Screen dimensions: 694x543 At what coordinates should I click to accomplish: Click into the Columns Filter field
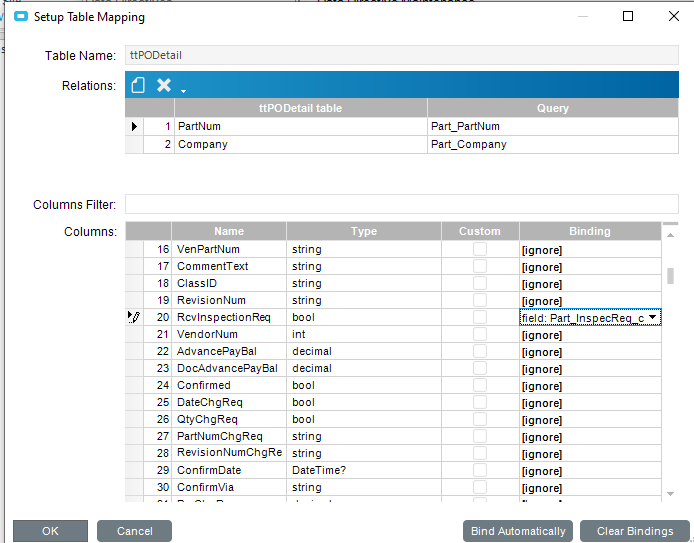(x=401, y=204)
